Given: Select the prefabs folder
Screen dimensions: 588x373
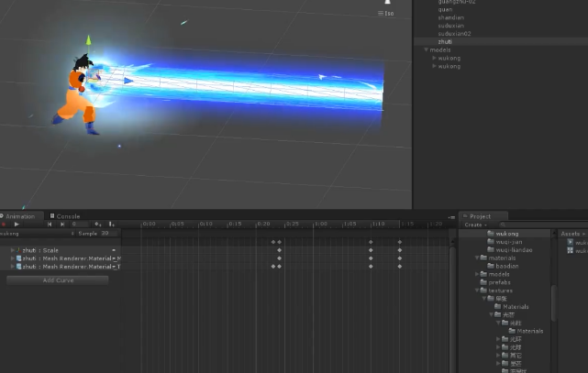Looking at the screenshot, I should click(x=495, y=282).
